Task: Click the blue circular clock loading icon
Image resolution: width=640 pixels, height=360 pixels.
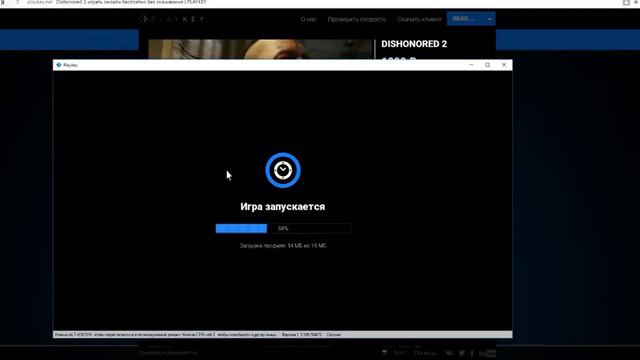Action: tap(283, 170)
